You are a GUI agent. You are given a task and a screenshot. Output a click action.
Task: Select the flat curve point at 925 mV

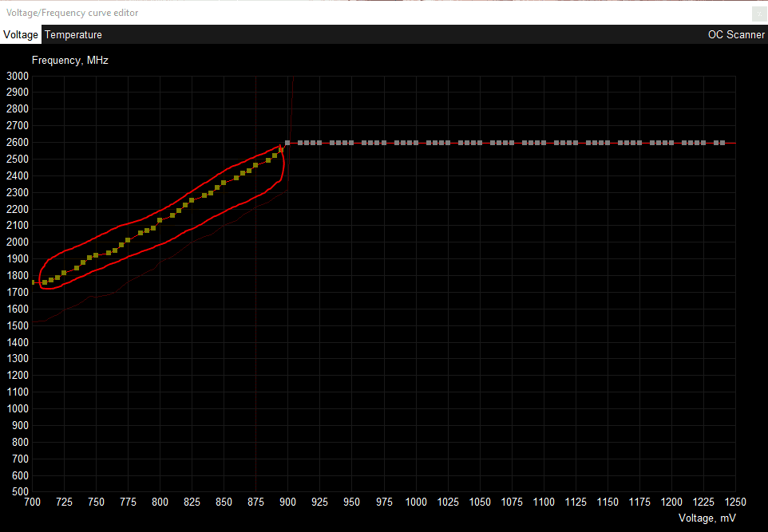coord(319,143)
